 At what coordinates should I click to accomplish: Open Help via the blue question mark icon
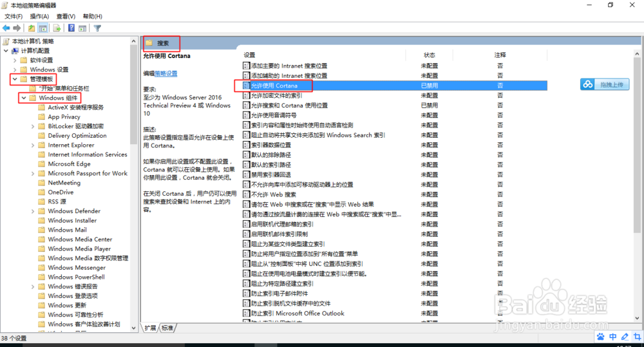point(71,28)
